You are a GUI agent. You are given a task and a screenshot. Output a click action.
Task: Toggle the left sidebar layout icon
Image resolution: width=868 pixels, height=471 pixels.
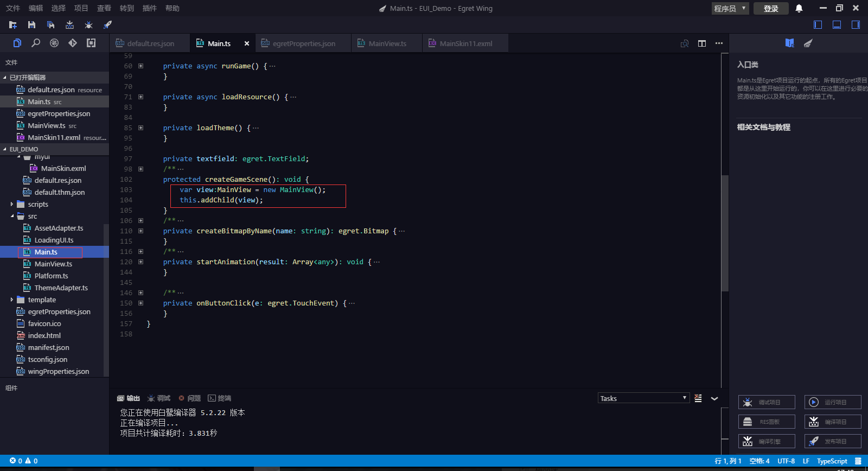pyautogui.click(x=818, y=24)
